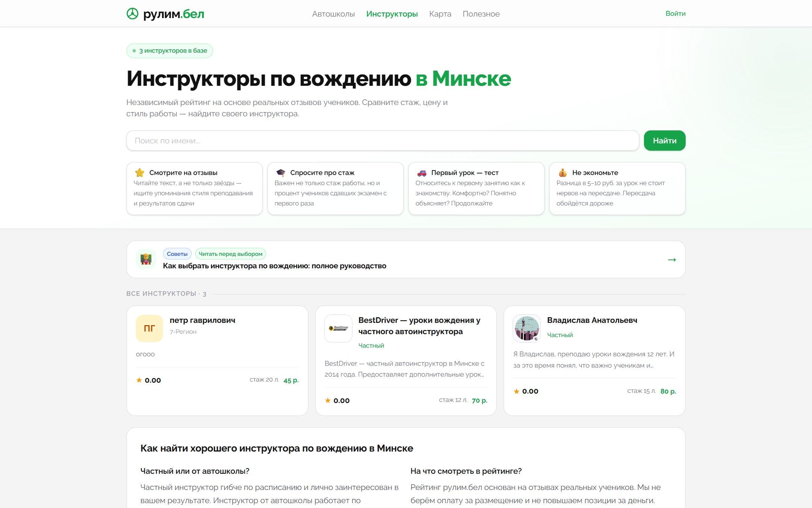Open 'Как выбрать инструктора по вождению' guide link
This screenshot has height=508, width=812.
(x=274, y=266)
